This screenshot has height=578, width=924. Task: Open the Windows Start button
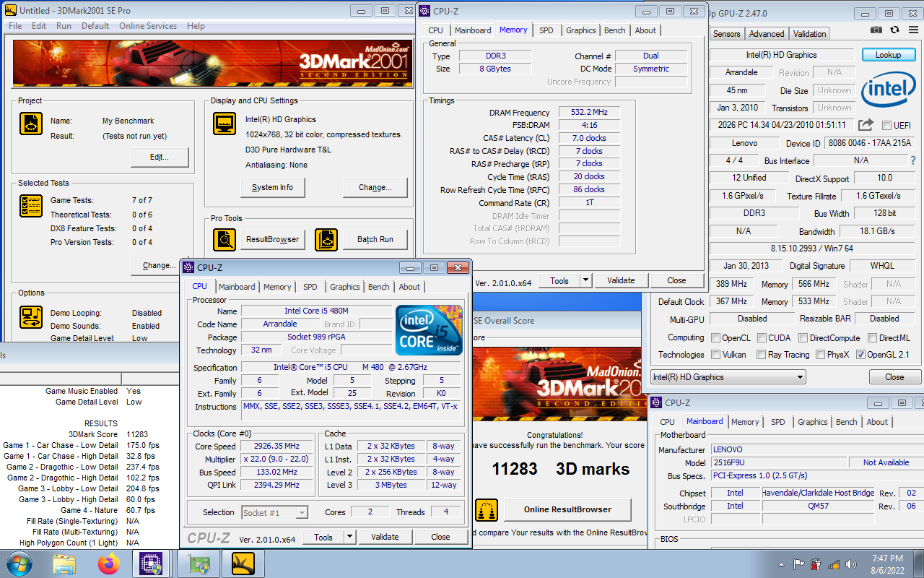18,564
